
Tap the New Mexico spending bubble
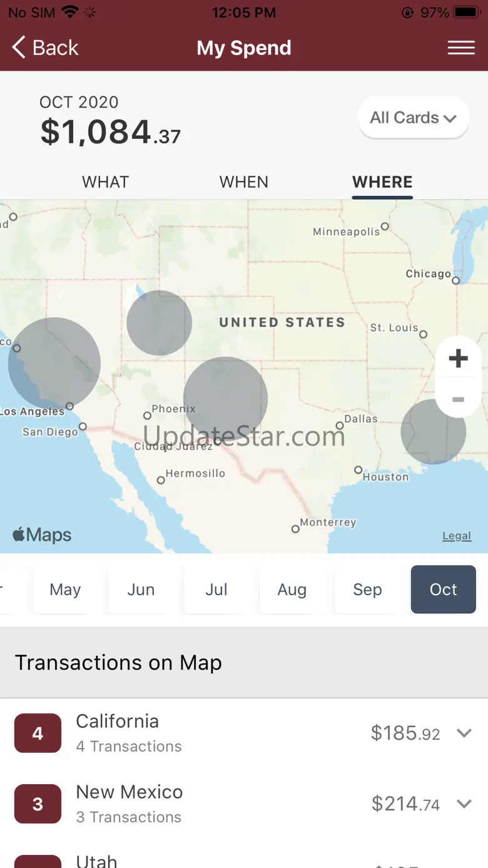tap(225, 399)
